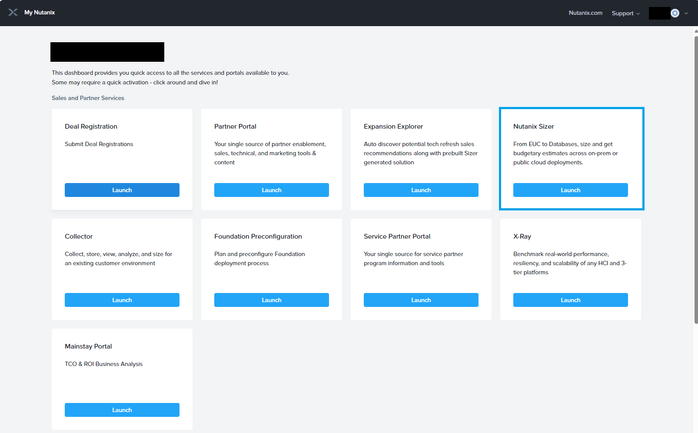Select the Deal Registration card title
The width and height of the screenshot is (698, 433).
(91, 126)
